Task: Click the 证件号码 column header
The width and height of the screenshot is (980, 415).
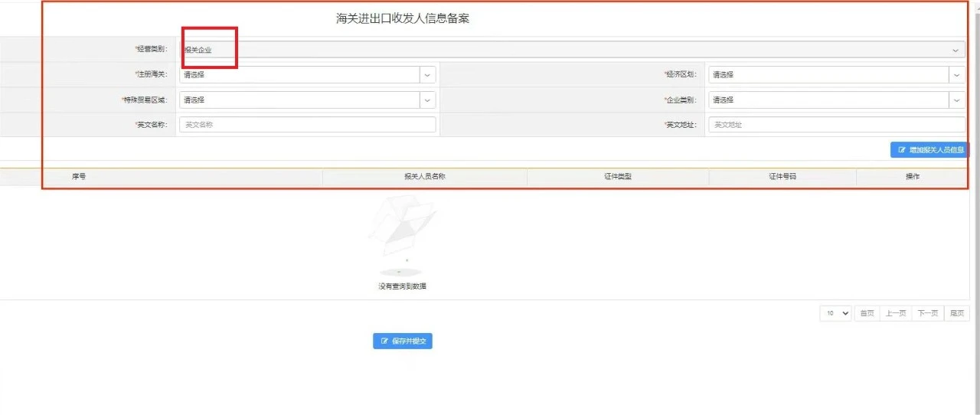Action: tap(782, 177)
